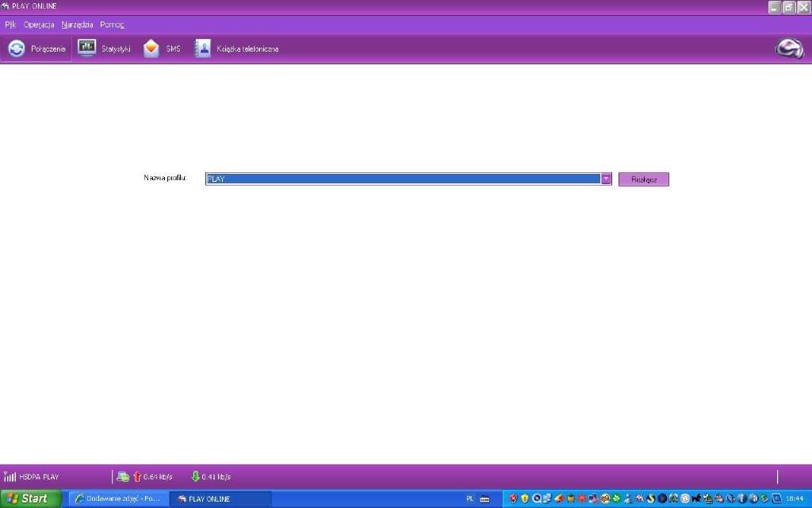
Task: Expand the Nazwa profilu dropdown arrow
Action: tap(606, 179)
